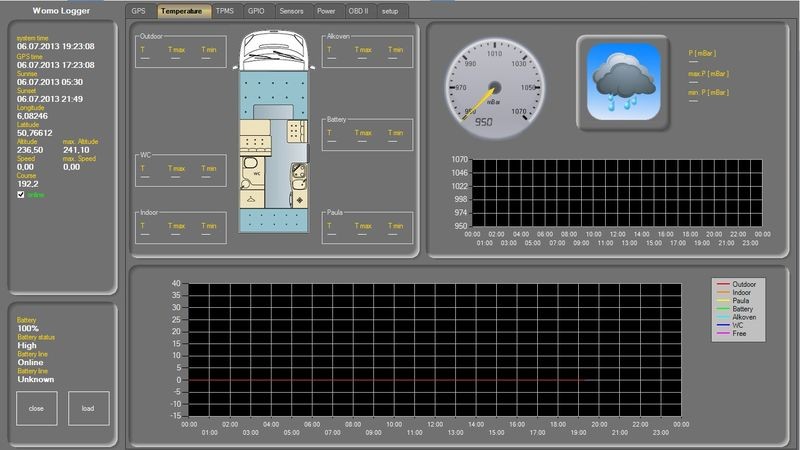
Task: Click the WC room in the floor plan
Action: 256,172
